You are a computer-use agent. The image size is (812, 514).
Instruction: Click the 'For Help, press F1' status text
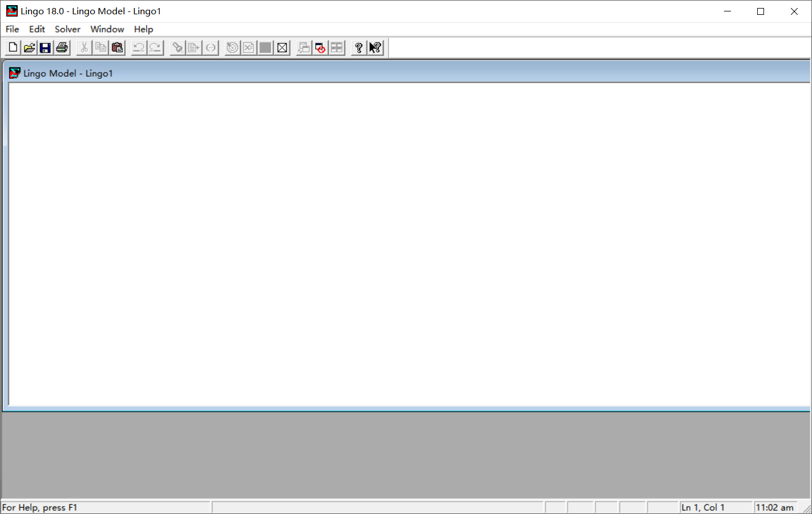tap(40, 507)
